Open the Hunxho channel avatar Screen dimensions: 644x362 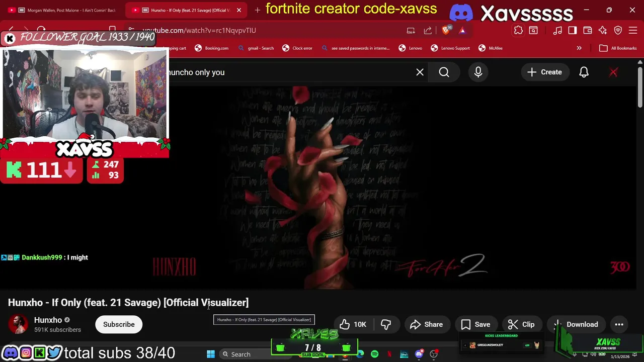click(x=18, y=324)
